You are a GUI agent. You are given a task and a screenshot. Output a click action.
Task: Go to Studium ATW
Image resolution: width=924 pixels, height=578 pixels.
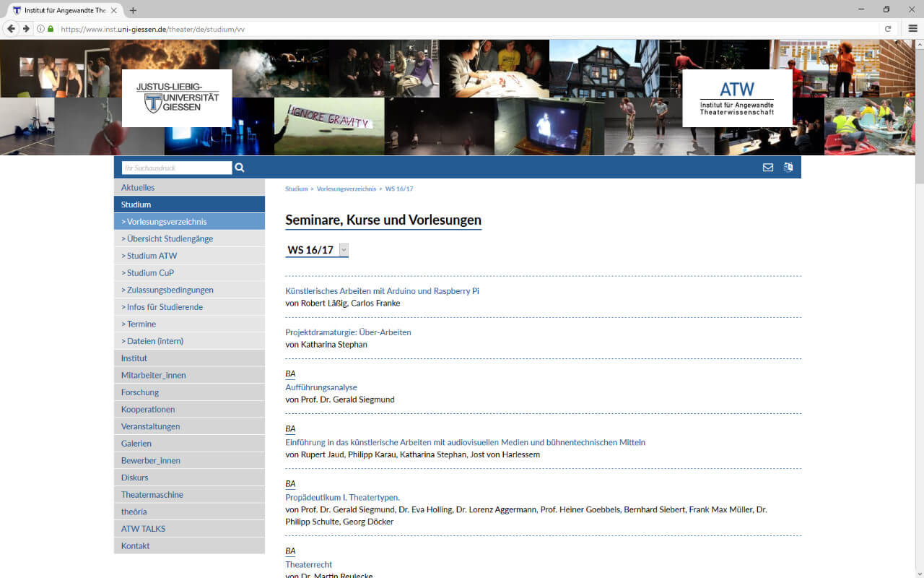tap(189, 256)
